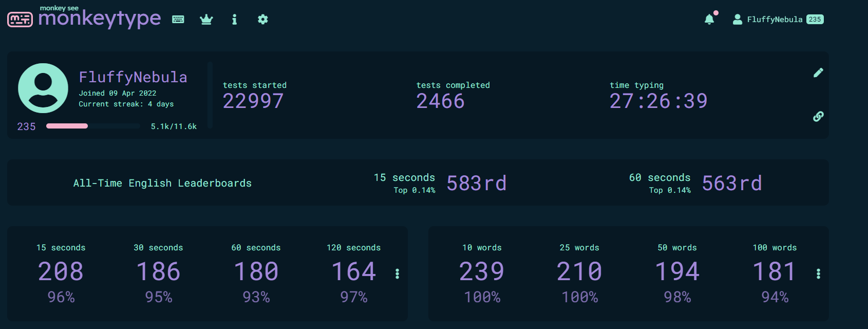Open settings via the gear icon
This screenshot has width=868, height=329.
pos(263,20)
